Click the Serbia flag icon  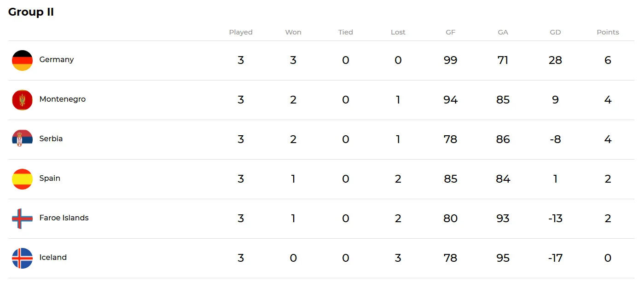click(x=22, y=139)
